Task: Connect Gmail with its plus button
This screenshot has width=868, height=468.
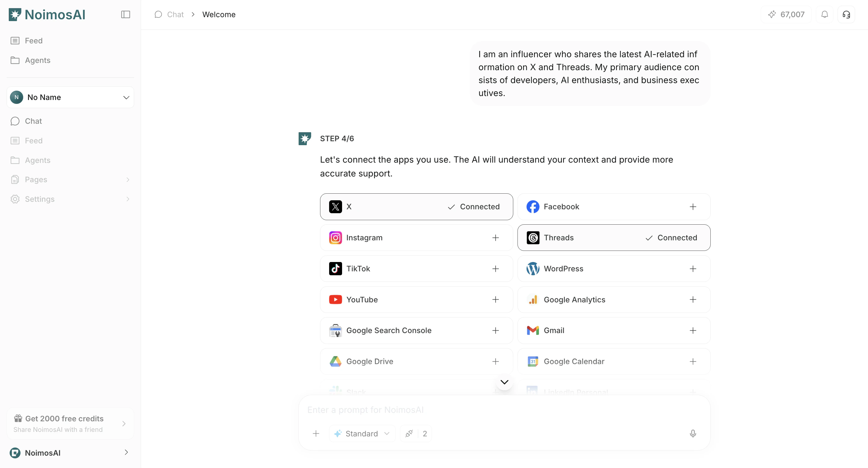Action: 693,331
